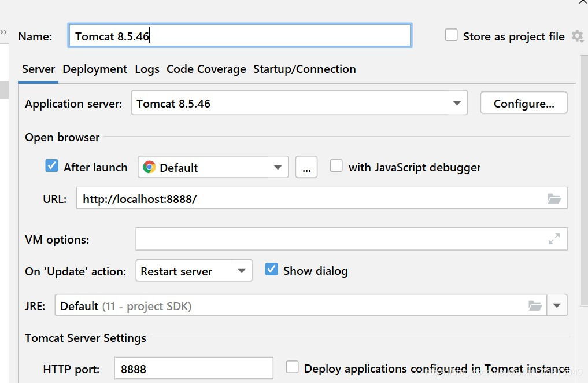
Task: Uncheck the After launch checkbox
Action: pos(52,166)
